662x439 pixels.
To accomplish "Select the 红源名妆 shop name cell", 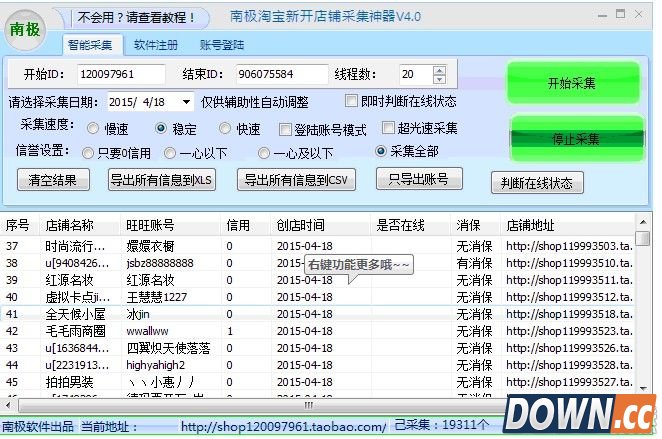I will click(x=69, y=280).
